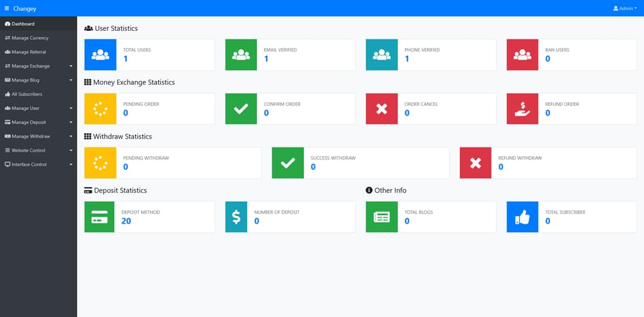The image size is (644, 317).
Task: Click the yellow Pending Order spinner icon
Action: coord(100,109)
